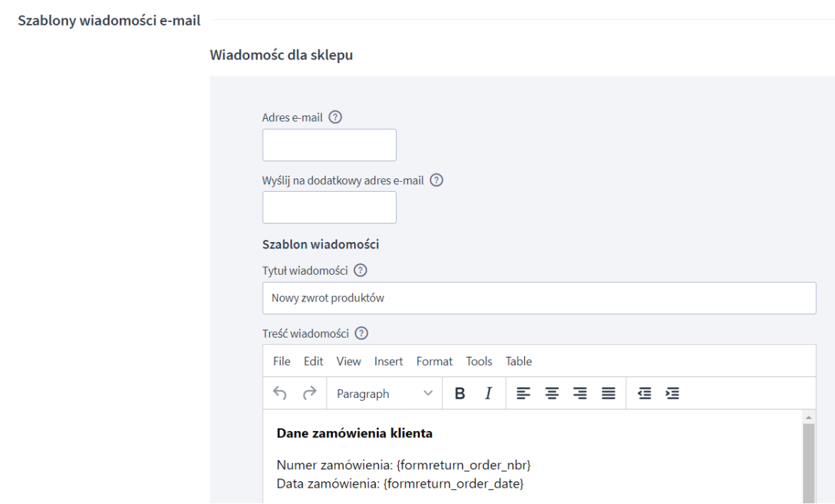Viewport: 835px width, 504px height.
Task: Align text right in the editor
Action: 580,394
